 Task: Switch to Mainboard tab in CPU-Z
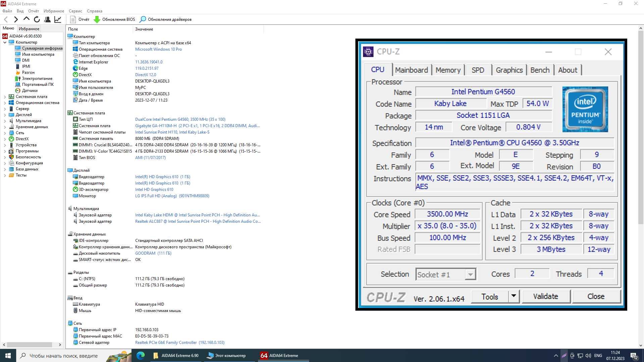point(411,70)
